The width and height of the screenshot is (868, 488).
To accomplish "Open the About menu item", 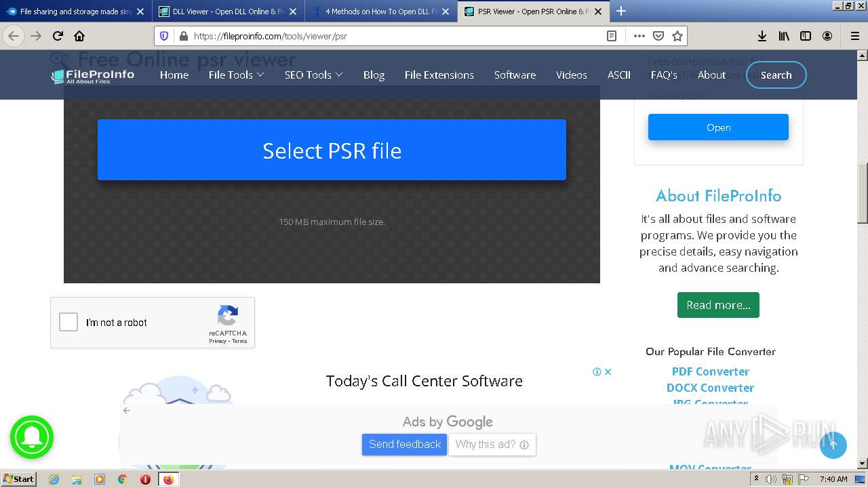I will [x=711, y=75].
